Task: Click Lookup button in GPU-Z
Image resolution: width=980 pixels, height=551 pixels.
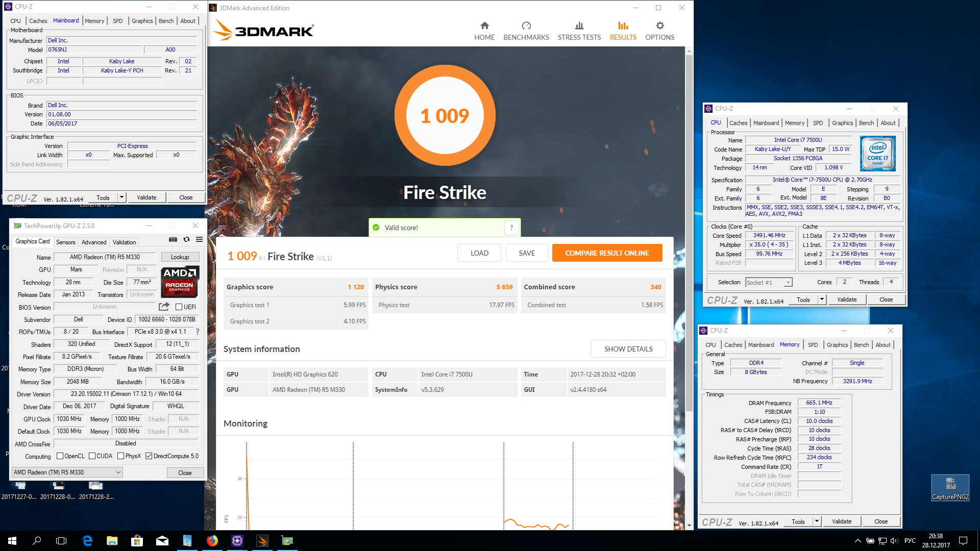Action: point(180,257)
